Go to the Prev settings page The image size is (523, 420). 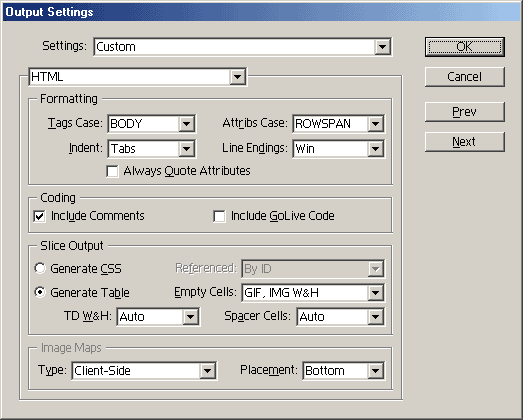pyautogui.click(x=465, y=112)
